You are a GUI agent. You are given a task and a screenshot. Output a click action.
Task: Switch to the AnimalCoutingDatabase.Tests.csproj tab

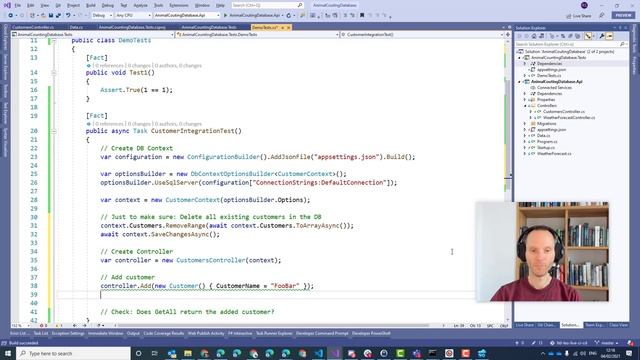[x=132, y=27]
